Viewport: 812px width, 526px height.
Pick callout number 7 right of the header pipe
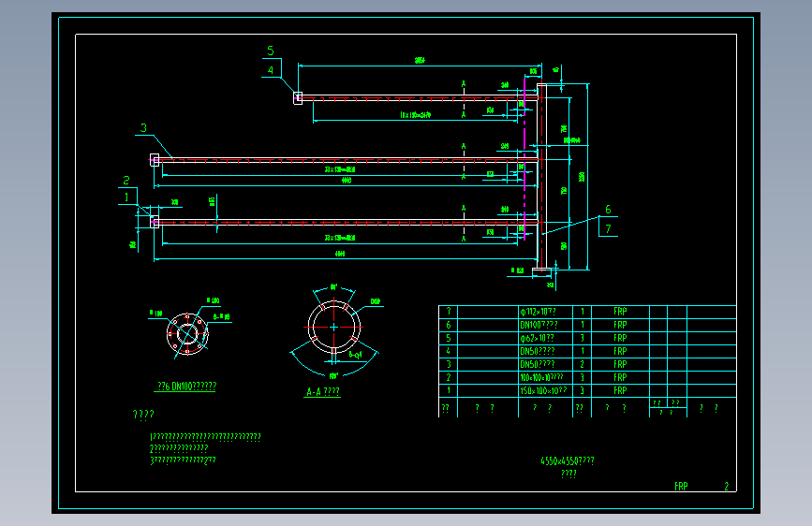tap(608, 228)
